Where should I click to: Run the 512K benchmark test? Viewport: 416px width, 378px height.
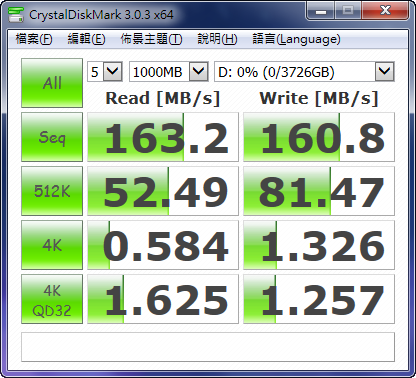[x=52, y=191]
